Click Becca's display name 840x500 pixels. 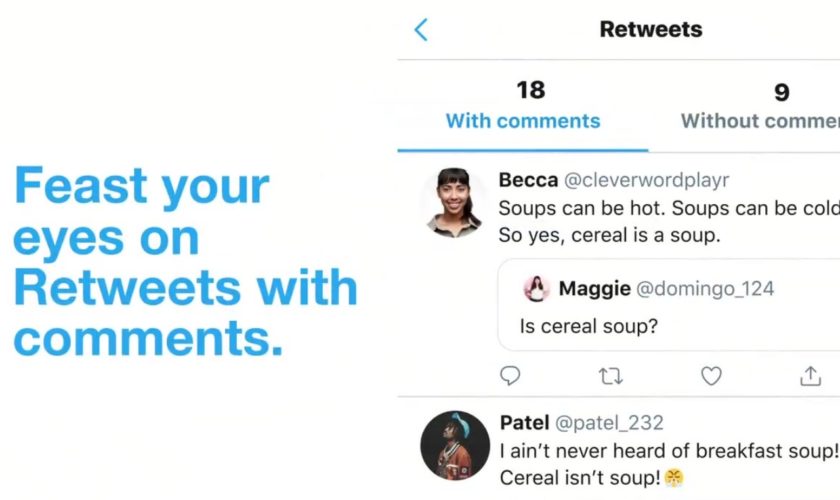point(528,181)
